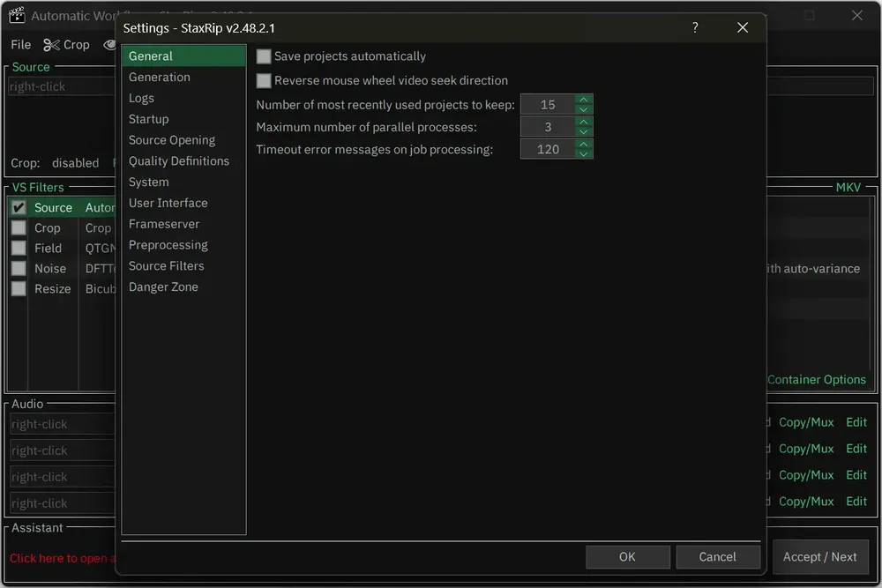Image resolution: width=882 pixels, height=588 pixels.
Task: Check the Resize filter checkbox
Action: click(19, 288)
